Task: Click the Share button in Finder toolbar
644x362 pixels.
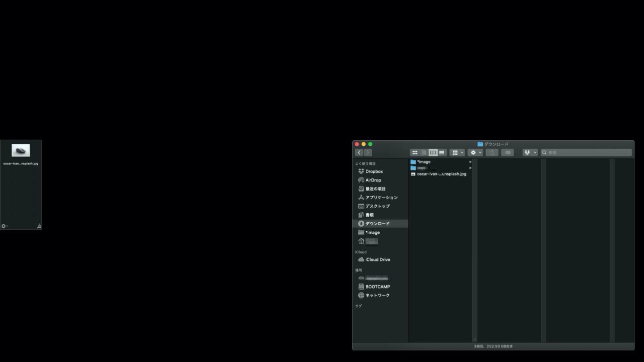Action: tap(492, 152)
